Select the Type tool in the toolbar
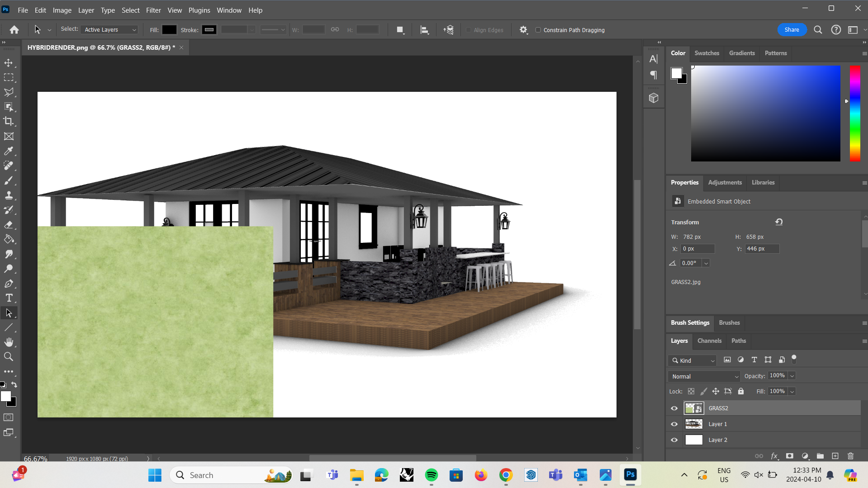The height and width of the screenshot is (488, 868). 9,298
